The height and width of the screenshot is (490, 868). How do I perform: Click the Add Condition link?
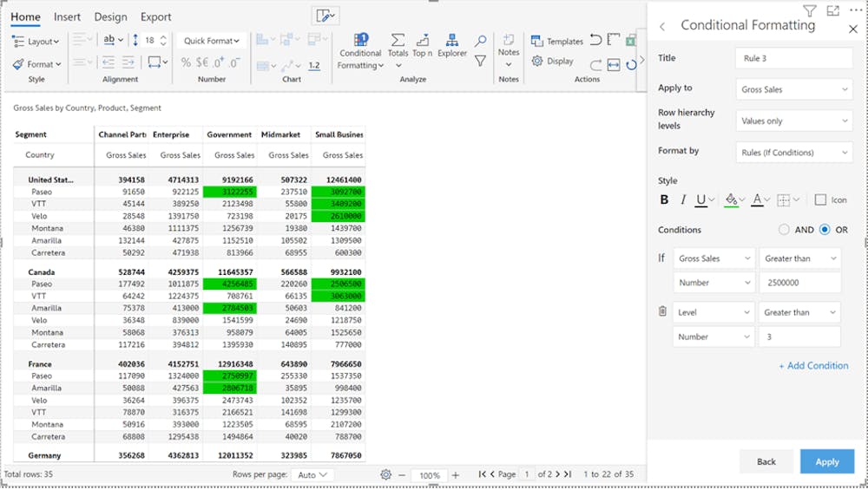[813, 366]
